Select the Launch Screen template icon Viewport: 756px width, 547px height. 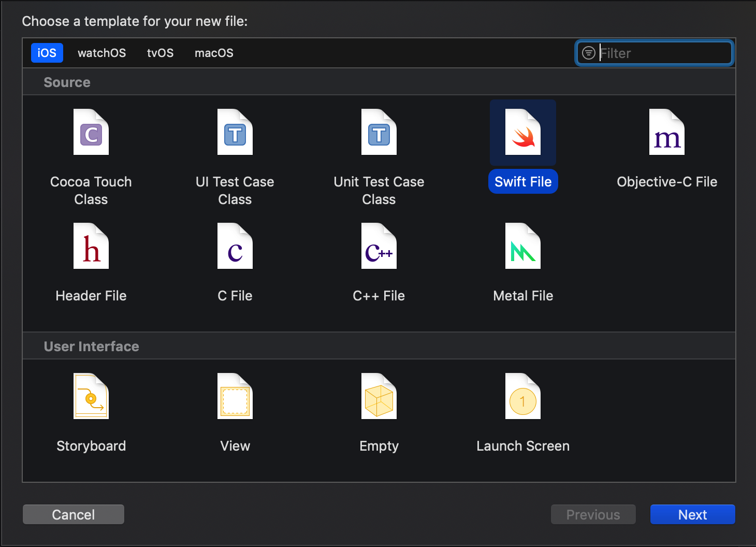(523, 396)
